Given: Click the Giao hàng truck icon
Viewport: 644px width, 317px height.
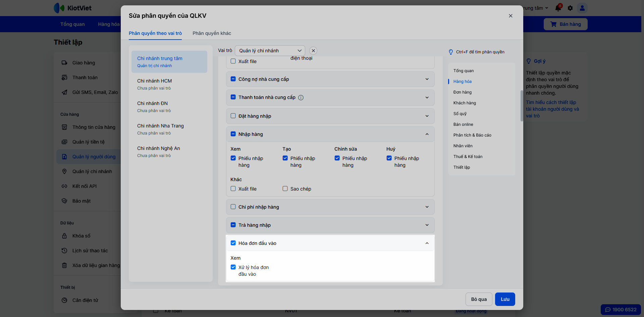Looking at the screenshot, I should (x=64, y=63).
